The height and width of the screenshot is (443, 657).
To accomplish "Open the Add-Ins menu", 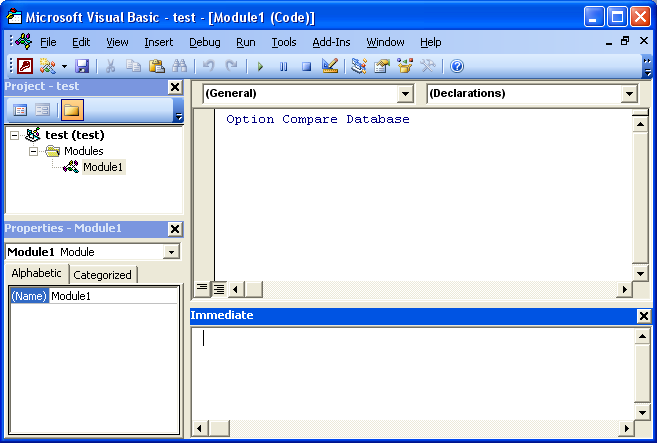I will 331,42.
